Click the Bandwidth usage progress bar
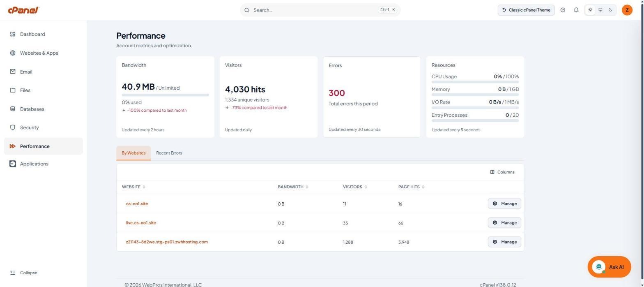 coord(165,95)
